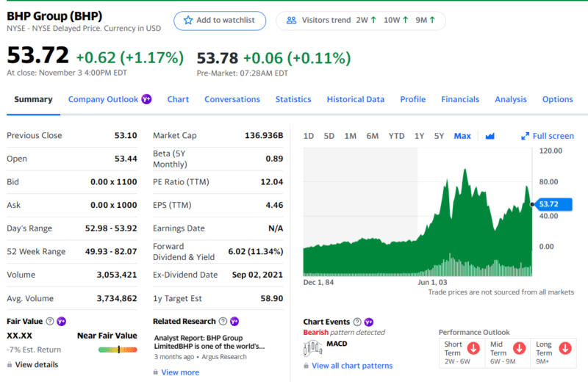The width and height of the screenshot is (588, 390).
Task: Click the purple Y+ badge beside Company Outlook
Action: [146, 99]
